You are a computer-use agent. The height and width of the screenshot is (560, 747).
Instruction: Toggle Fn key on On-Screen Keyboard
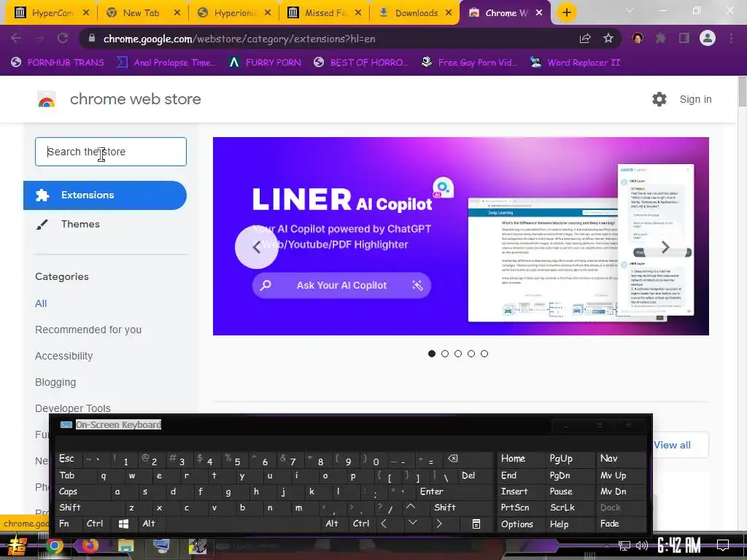[x=64, y=524]
